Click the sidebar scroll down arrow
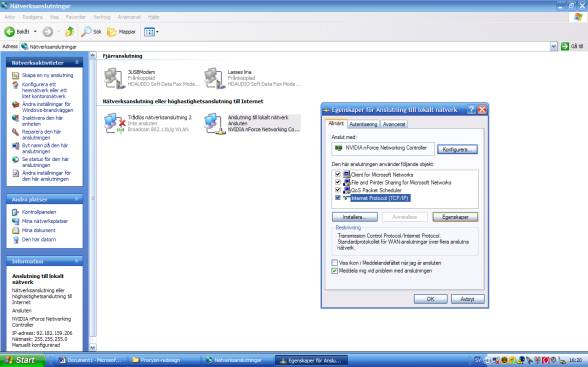The image size is (588, 367). (x=93, y=348)
